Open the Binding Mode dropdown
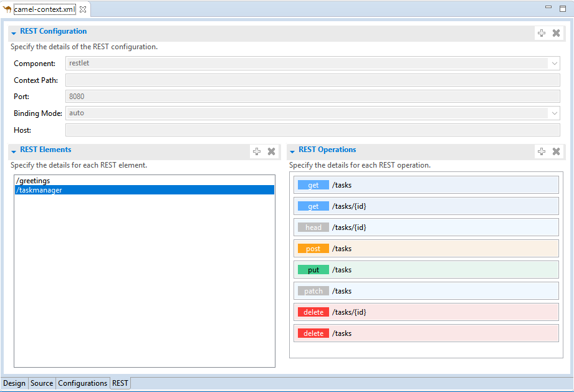The image size is (574, 392). (x=554, y=113)
